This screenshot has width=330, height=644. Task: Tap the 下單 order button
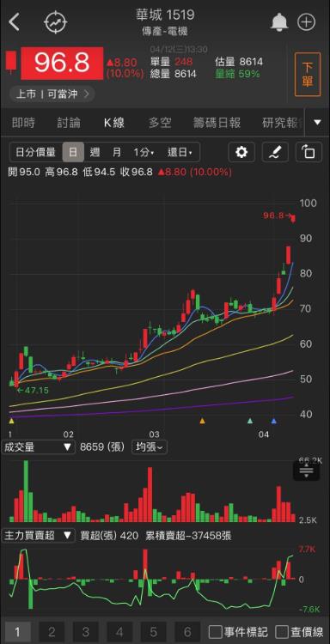[x=308, y=75]
